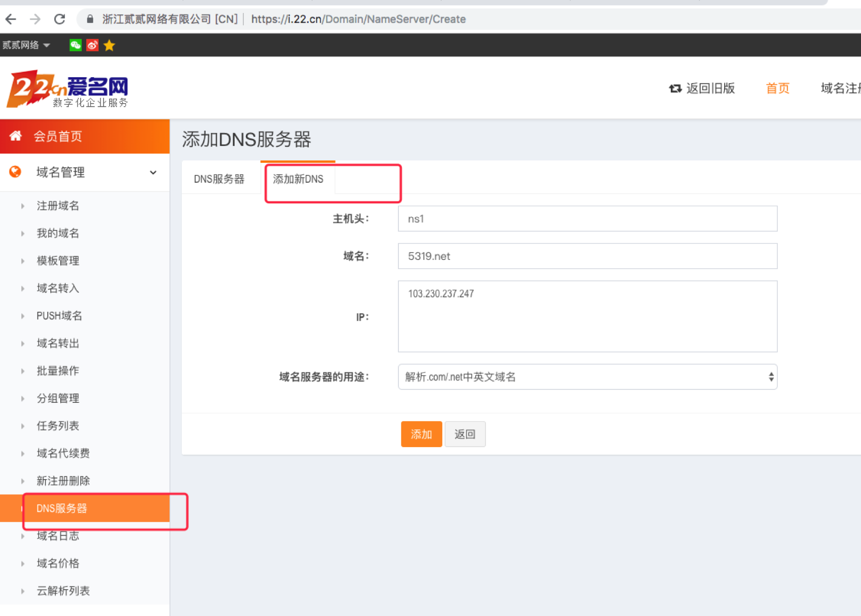Click the Weibo icon in top bar
861x616 pixels.
tap(92, 45)
